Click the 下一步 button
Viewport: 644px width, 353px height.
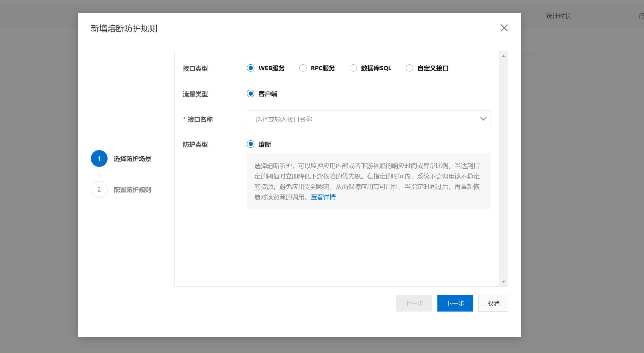455,303
